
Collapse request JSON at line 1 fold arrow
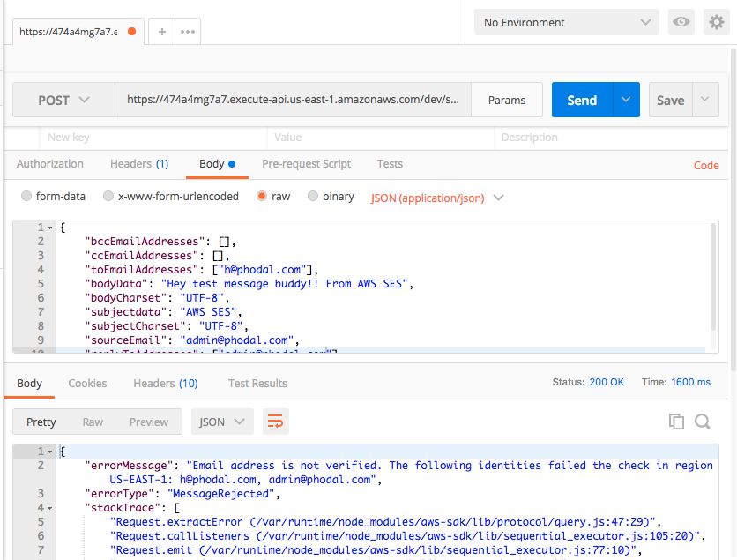pyautogui.click(x=50, y=228)
